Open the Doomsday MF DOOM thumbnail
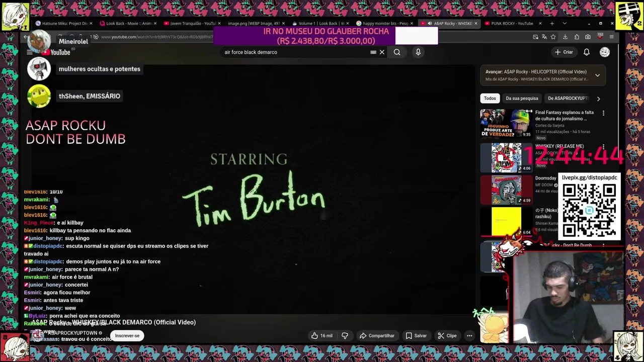This screenshot has height=362, width=644. 506,190
